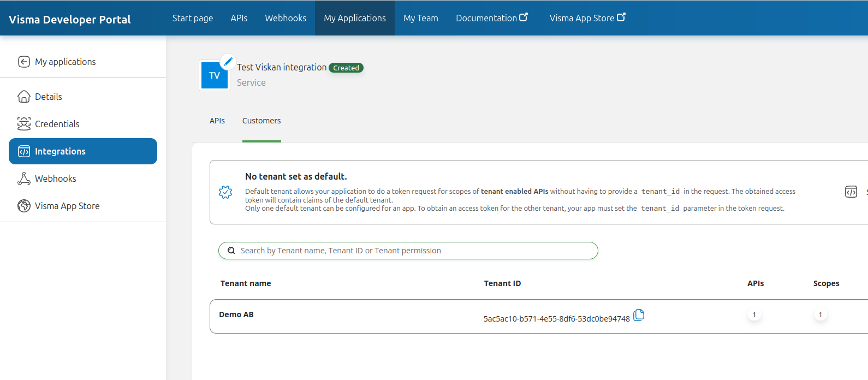The width and height of the screenshot is (868, 380).
Task: Click the Visma Developer Portal title
Action: pyautogui.click(x=70, y=20)
